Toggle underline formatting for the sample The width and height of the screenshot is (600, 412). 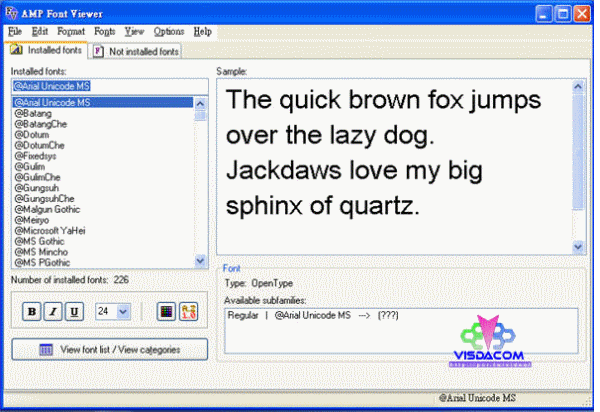tap(73, 312)
